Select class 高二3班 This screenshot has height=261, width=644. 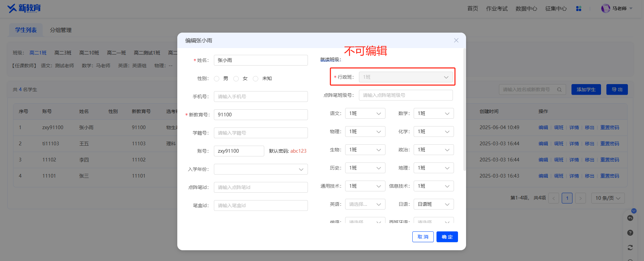pyautogui.click(x=63, y=53)
